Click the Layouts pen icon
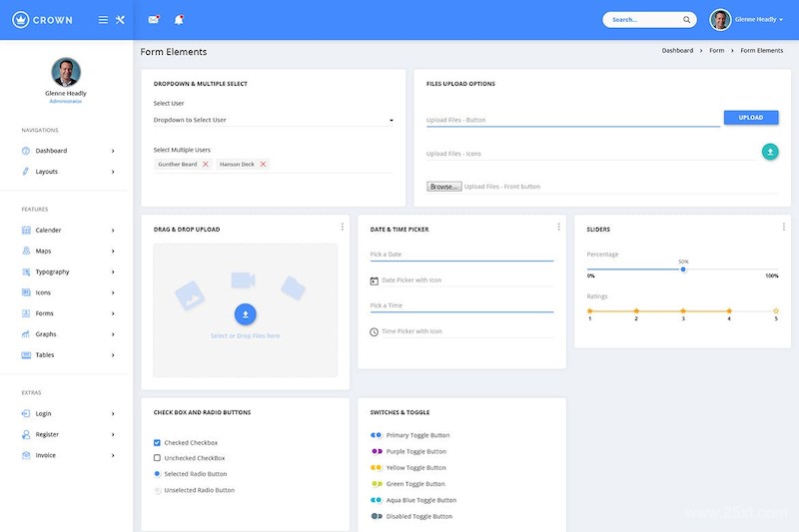The height and width of the screenshot is (532, 799). coord(26,172)
